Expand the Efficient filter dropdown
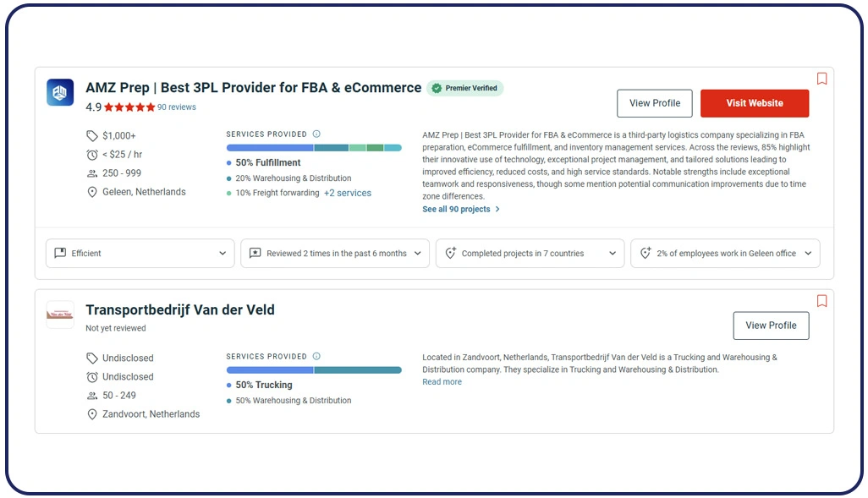Viewport: 868px width, 498px height. click(x=140, y=253)
